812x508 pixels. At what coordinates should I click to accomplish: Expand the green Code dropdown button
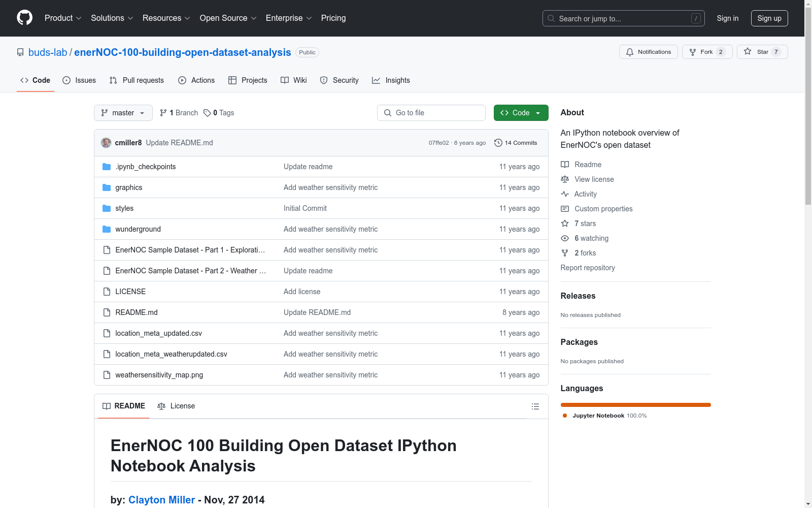[x=521, y=113]
